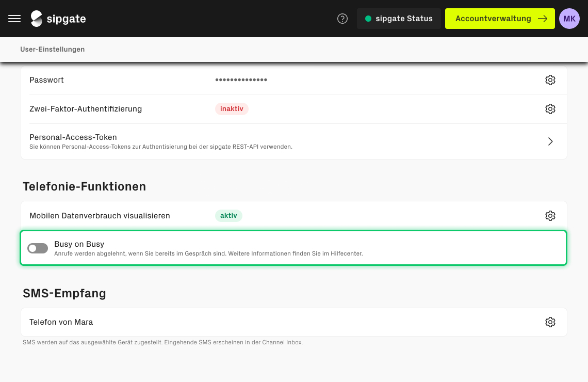Viewport: 588px width, 382px height.
Task: Click the gear icon for Passwort
Action: coord(550,80)
